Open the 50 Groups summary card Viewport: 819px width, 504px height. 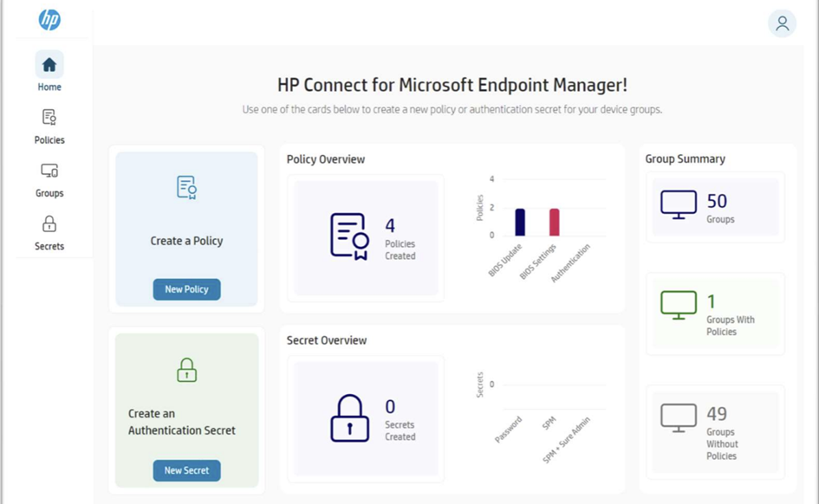[715, 207]
